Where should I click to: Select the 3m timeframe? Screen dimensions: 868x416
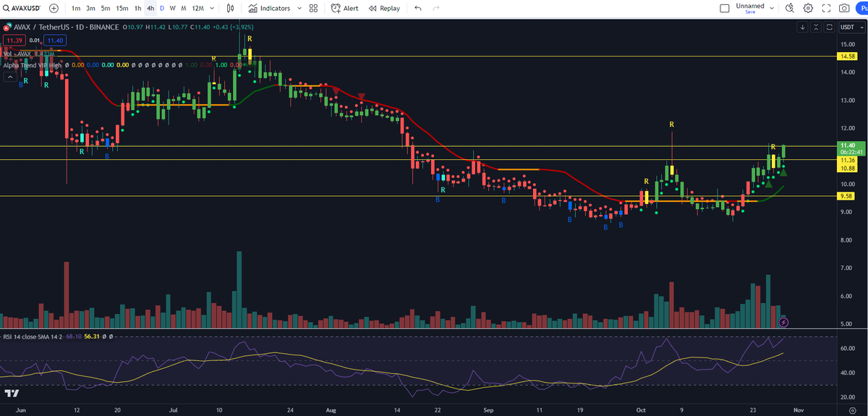point(90,9)
